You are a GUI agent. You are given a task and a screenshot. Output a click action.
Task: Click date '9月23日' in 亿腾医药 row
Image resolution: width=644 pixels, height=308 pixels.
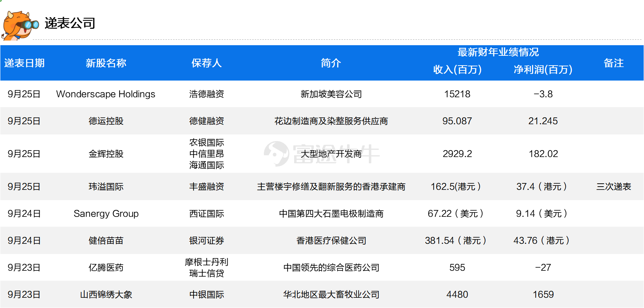point(24,268)
